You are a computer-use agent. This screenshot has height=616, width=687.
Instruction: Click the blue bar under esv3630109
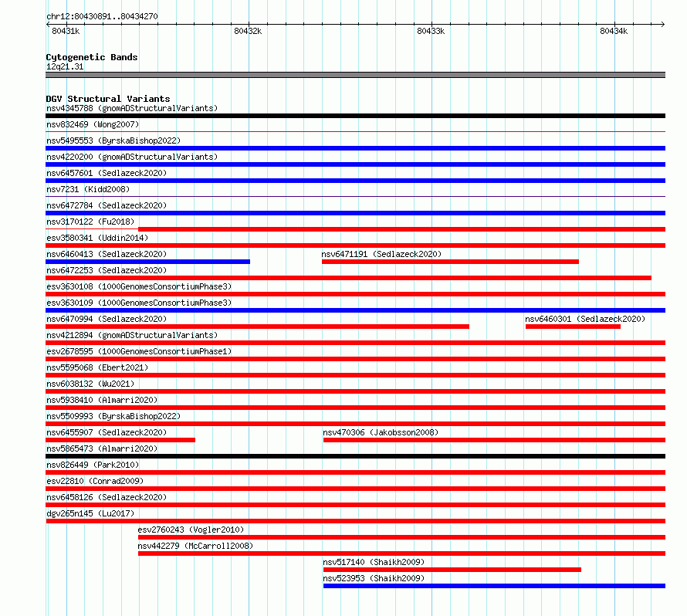tap(355, 310)
